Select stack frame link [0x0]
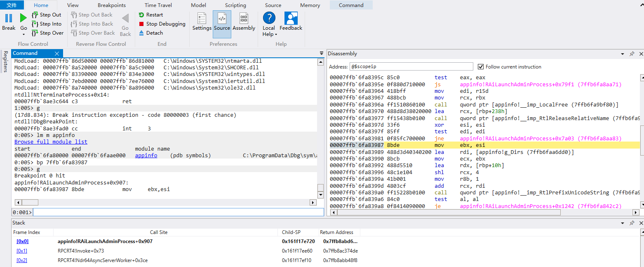Screen dimensions: 644x267 coord(22,241)
